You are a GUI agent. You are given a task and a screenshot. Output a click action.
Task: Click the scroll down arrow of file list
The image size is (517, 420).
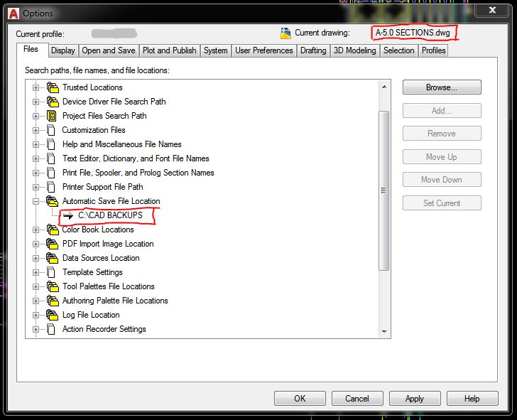[383, 331]
